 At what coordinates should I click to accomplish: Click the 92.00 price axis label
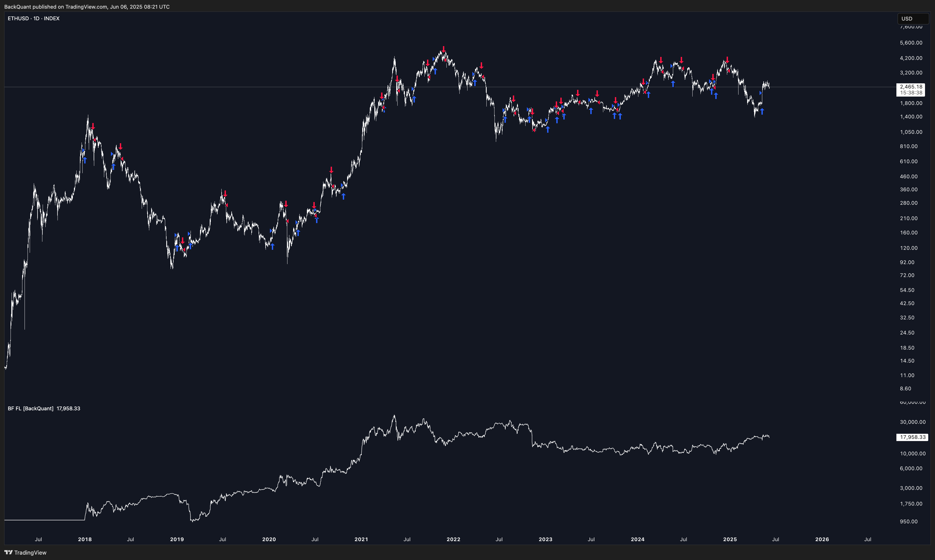point(907,262)
